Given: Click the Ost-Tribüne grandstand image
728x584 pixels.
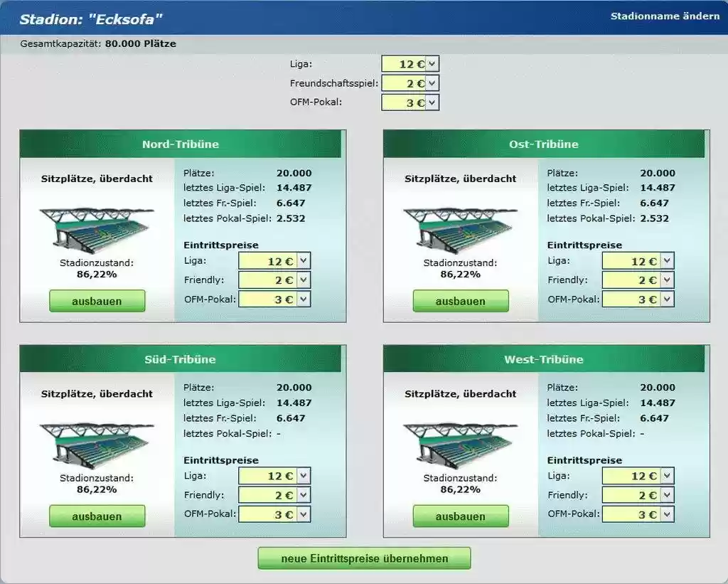Looking at the screenshot, I should click(461, 225).
